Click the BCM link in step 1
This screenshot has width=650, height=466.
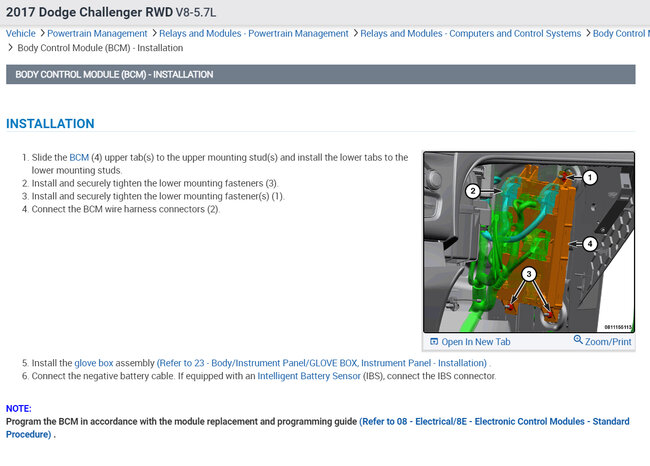click(x=79, y=158)
